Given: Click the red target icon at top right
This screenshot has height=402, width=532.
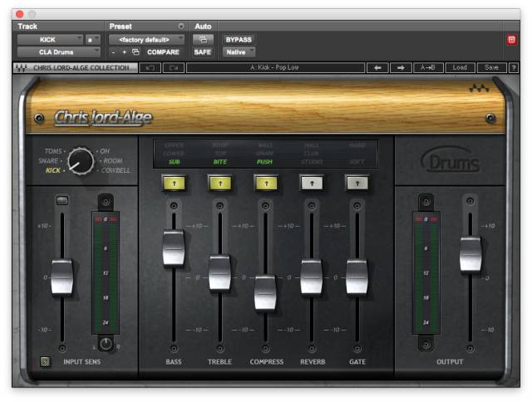Looking at the screenshot, I should [512, 40].
